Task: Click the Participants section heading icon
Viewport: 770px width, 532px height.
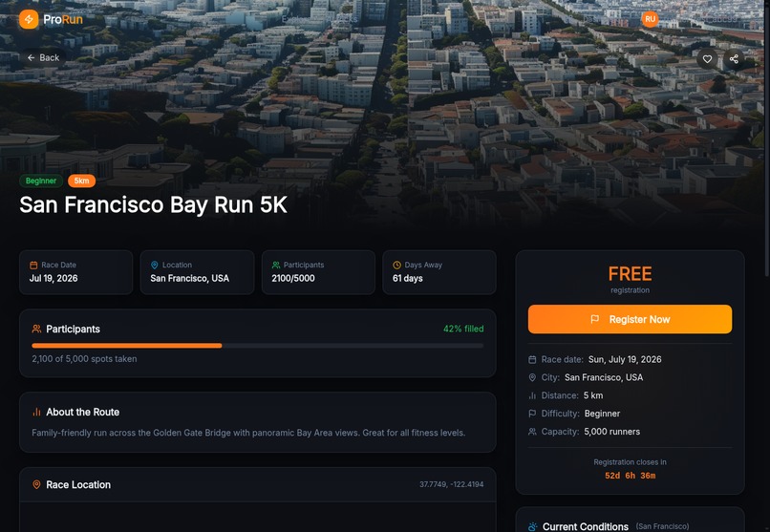Action: pyautogui.click(x=36, y=329)
